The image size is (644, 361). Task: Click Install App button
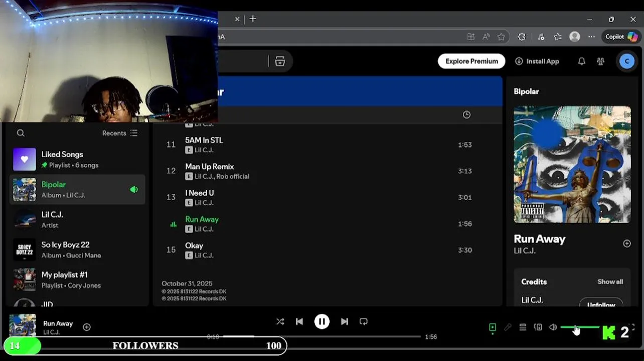537,61
